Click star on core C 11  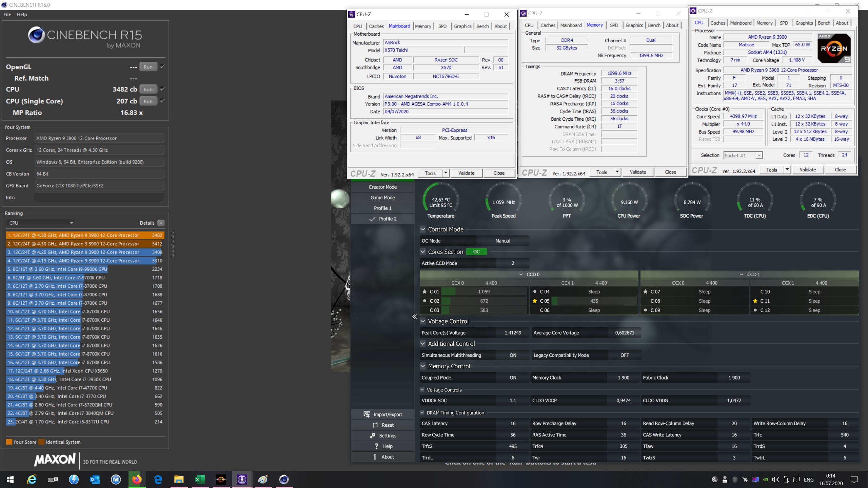click(x=755, y=301)
